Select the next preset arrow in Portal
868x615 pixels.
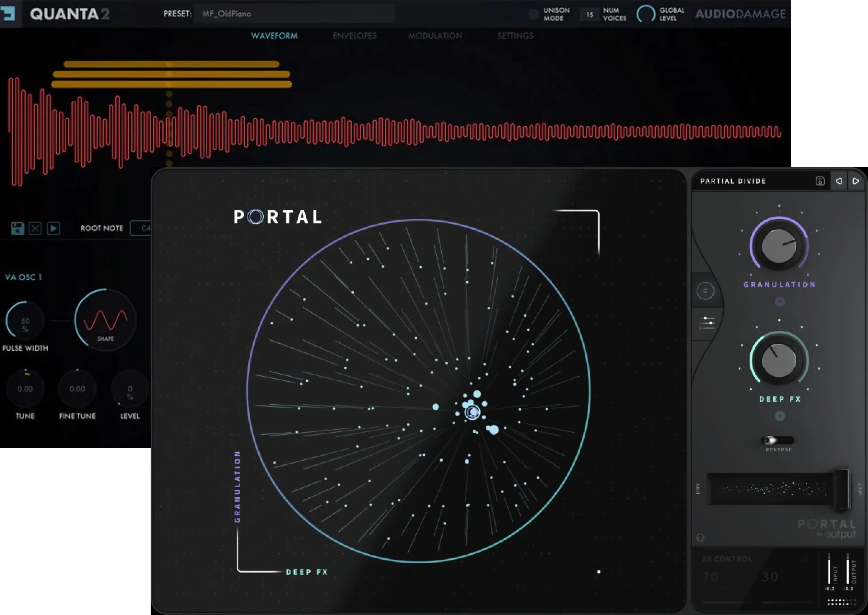(x=855, y=182)
